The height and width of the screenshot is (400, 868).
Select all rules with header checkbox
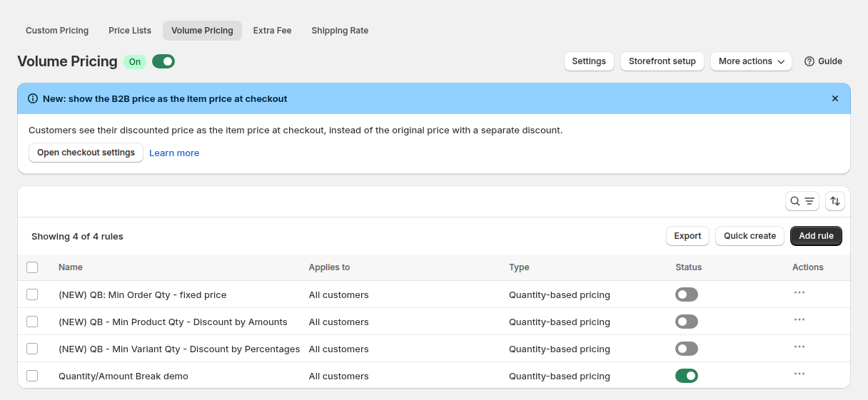(x=32, y=267)
